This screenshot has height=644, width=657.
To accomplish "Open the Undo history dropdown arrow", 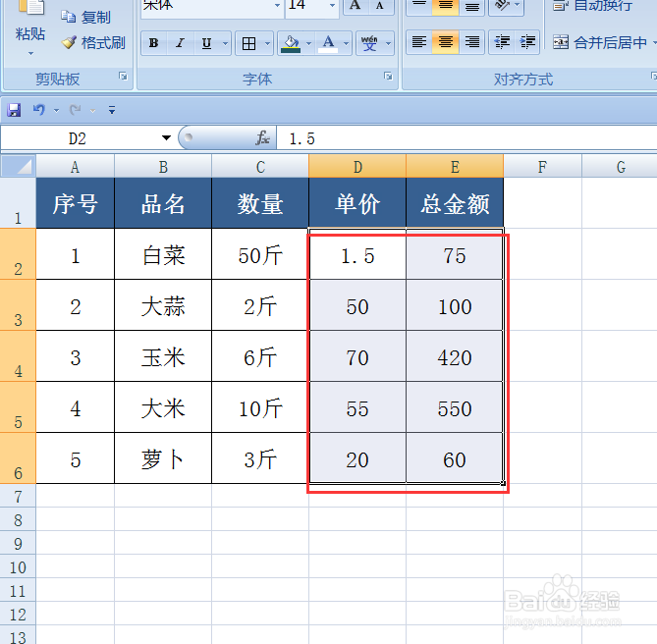I will tap(56, 111).
